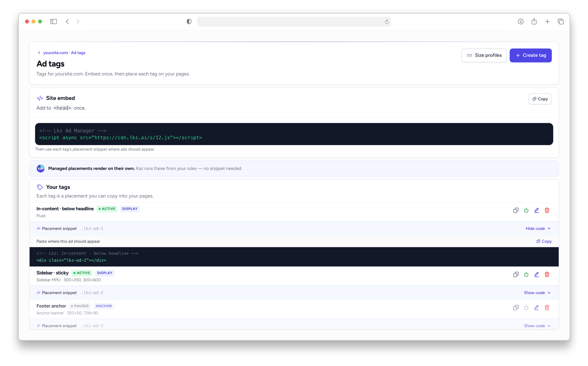Create a new ad tag
The width and height of the screenshot is (588, 366).
pyautogui.click(x=530, y=55)
